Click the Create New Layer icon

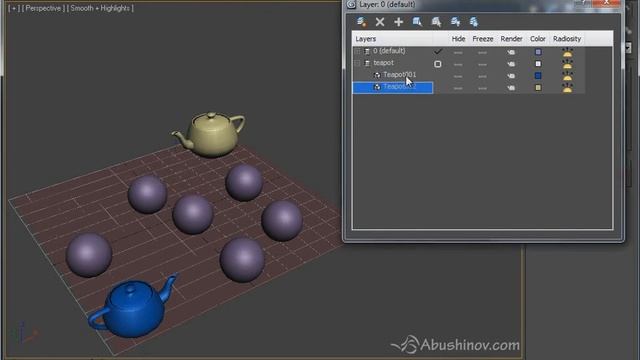coord(361,22)
